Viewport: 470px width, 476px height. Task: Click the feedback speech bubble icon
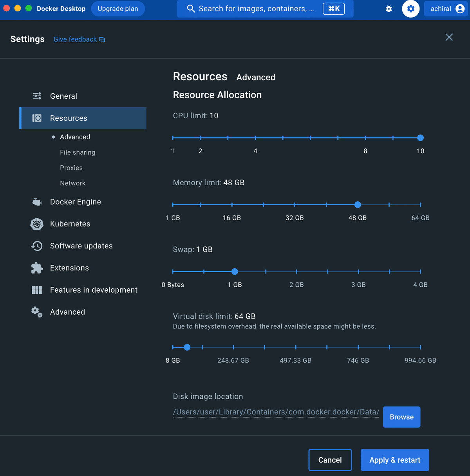click(102, 40)
